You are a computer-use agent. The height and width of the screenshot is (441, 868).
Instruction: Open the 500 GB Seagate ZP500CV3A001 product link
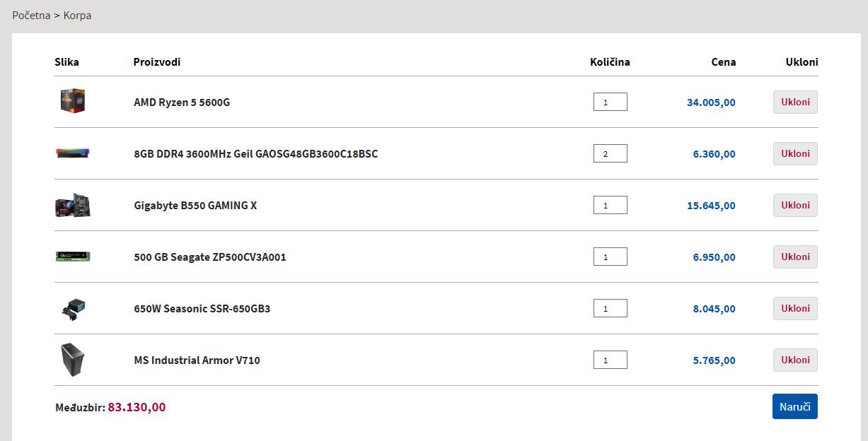[x=210, y=257]
